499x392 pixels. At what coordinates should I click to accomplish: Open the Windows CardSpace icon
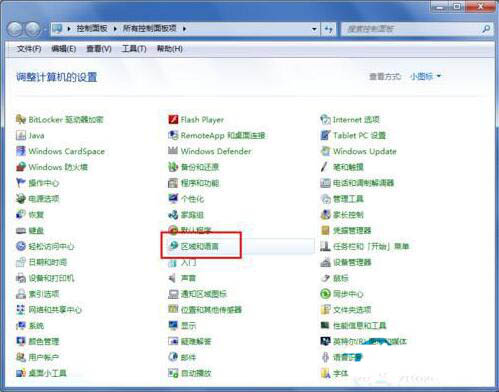click(x=21, y=151)
